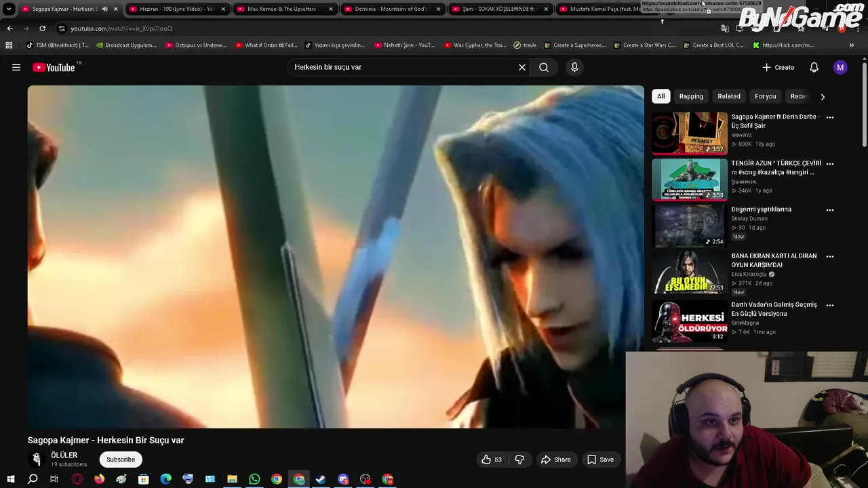Open the TSM (@teekfeast) bookmark
This screenshot has width=868, height=488.
pyautogui.click(x=57, y=45)
